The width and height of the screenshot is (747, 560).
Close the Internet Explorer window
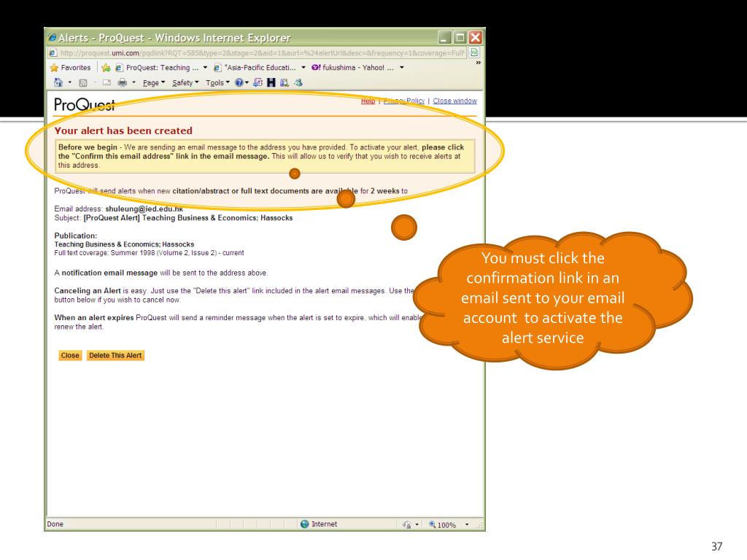(475, 37)
